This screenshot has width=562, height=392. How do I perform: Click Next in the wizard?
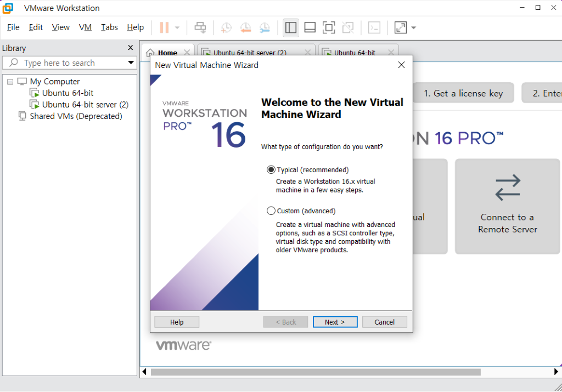click(335, 322)
